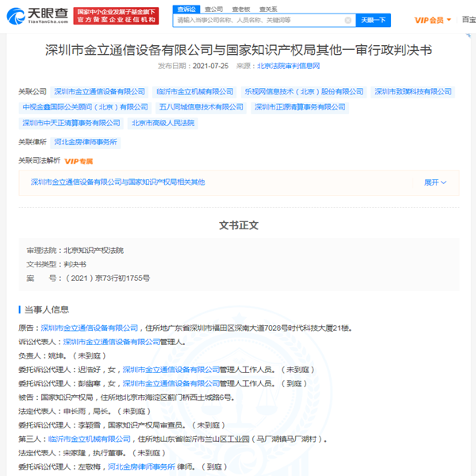Click the publication date 2021-07-25
Image resolution: width=476 pixels, height=476 pixels.
click(210, 66)
